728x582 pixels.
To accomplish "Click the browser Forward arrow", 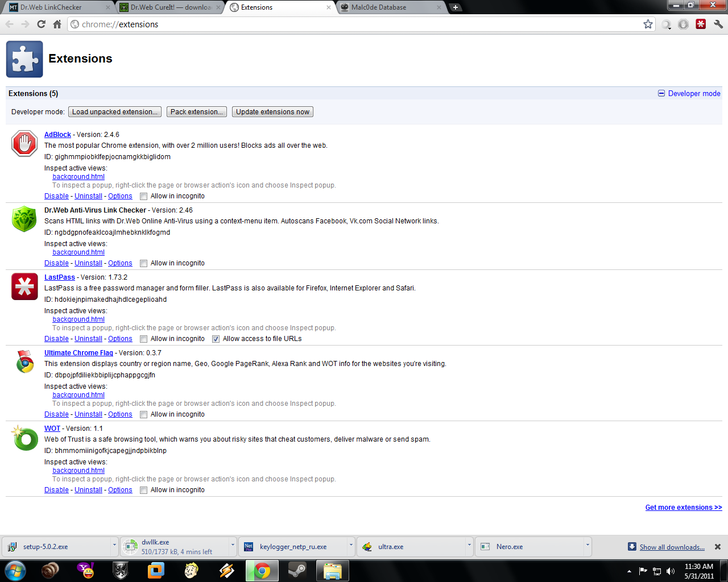I will tap(25, 24).
